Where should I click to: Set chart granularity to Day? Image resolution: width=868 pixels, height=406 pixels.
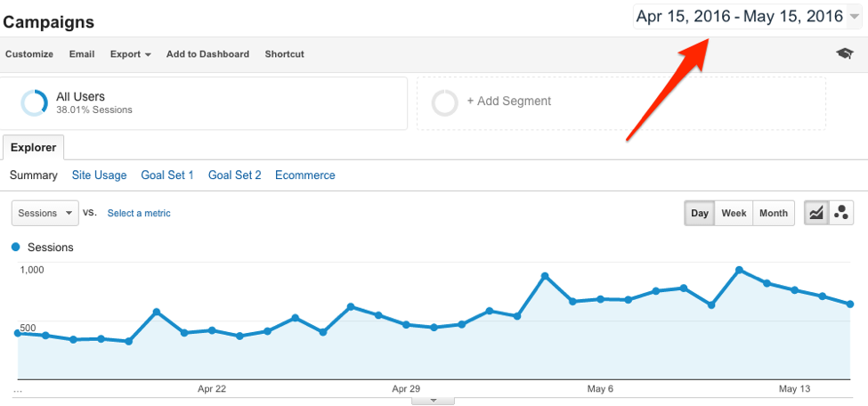tap(700, 214)
